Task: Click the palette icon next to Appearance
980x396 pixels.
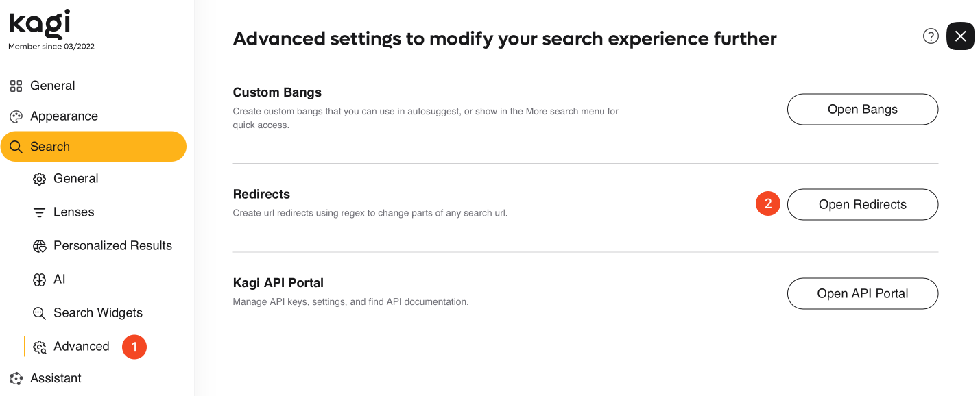Action: [16, 116]
